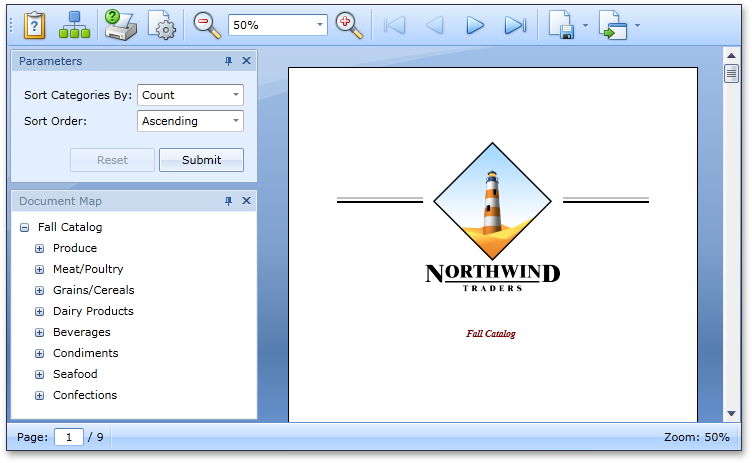Image resolution: width=752 pixels, height=463 pixels.
Task: Close the Document Map panel
Action: coord(247,201)
